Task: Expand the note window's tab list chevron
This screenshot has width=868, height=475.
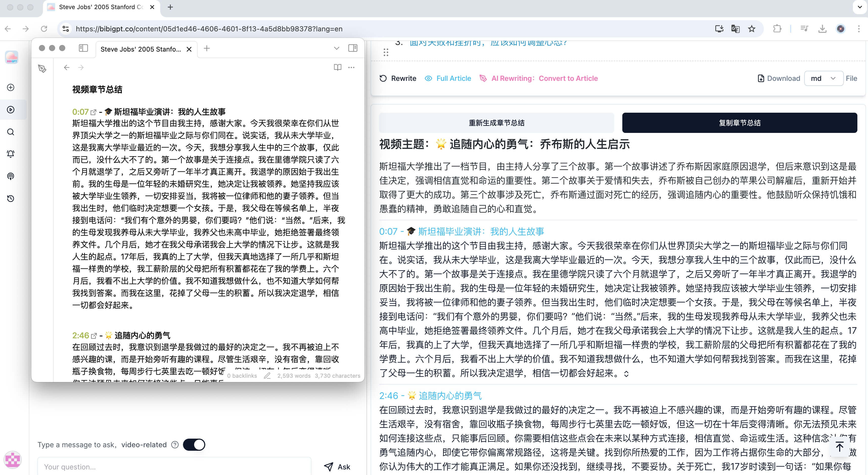Action: click(336, 48)
